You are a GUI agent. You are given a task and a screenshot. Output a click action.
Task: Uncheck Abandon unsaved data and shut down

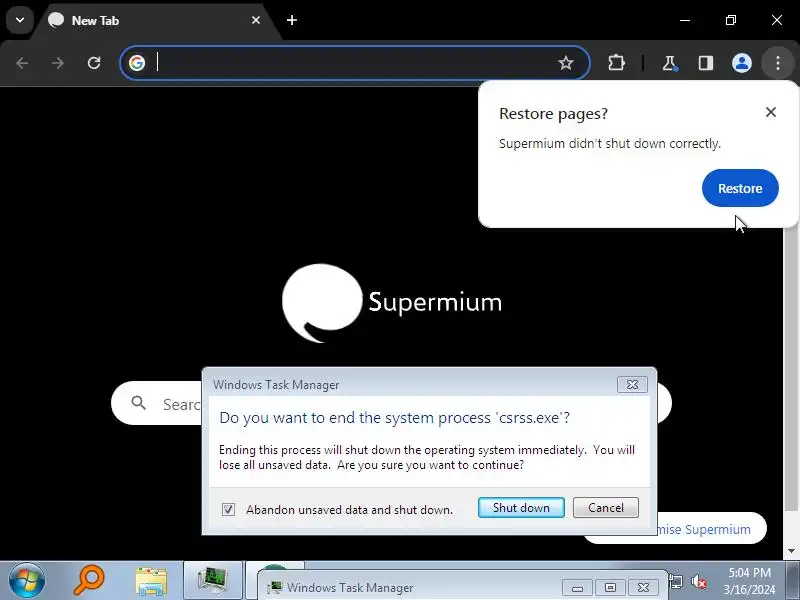[x=228, y=509]
